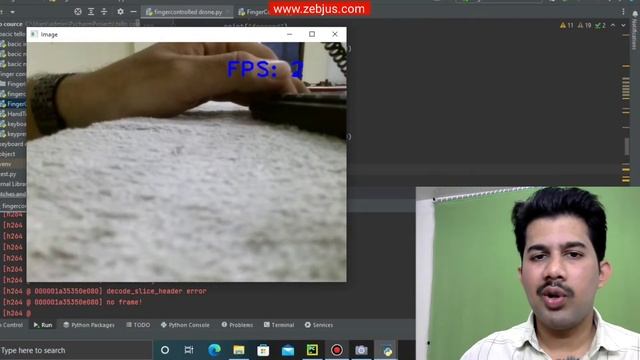Open the editor tabs more-options kebab menu
The height and width of the screenshot is (360, 640).
[623, 12]
